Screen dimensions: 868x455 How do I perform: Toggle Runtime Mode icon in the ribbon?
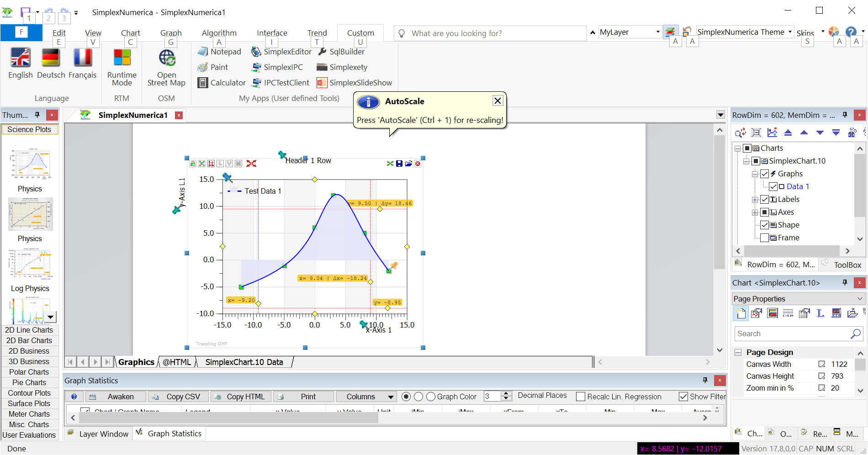click(122, 58)
